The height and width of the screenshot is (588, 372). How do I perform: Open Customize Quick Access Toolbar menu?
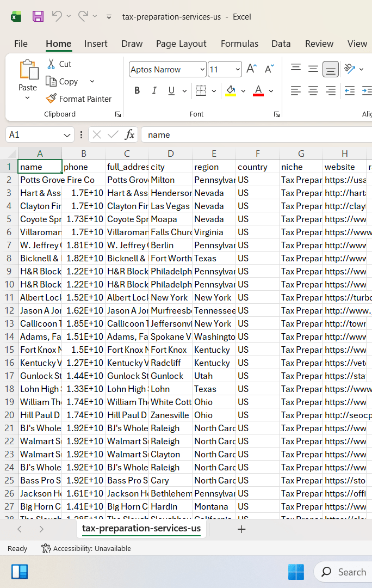pos(109,16)
